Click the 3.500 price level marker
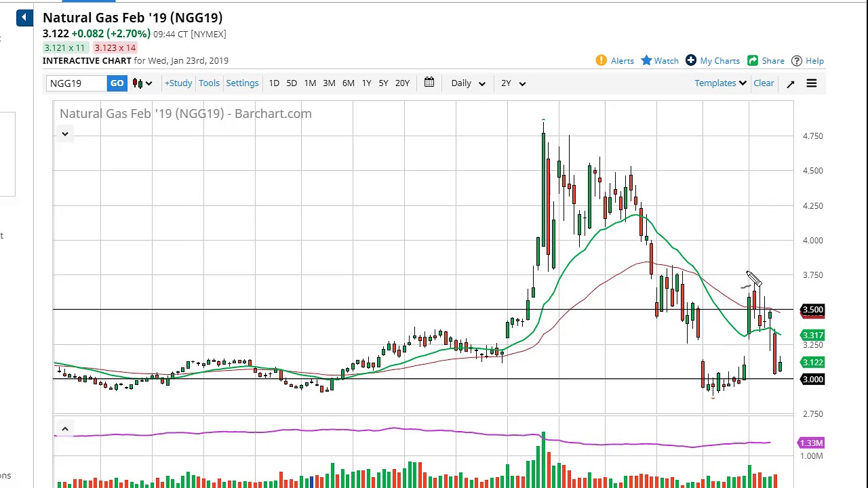Image resolution: width=868 pixels, height=488 pixels. pos(812,310)
